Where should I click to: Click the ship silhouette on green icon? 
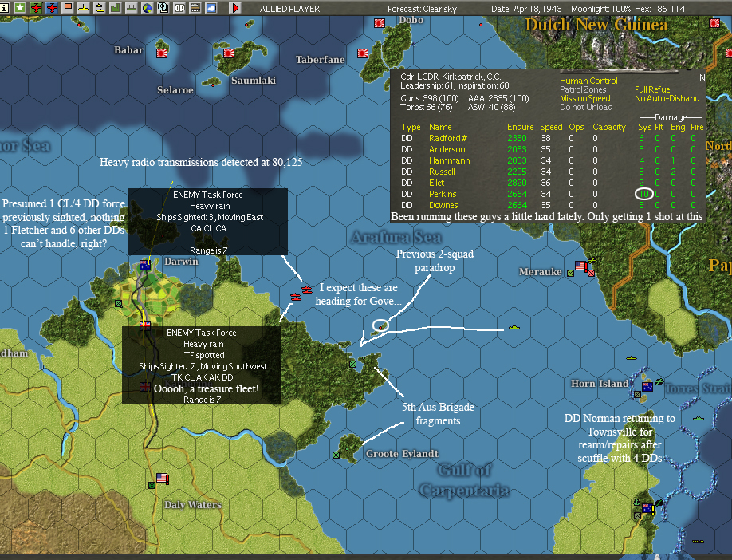click(132, 7)
